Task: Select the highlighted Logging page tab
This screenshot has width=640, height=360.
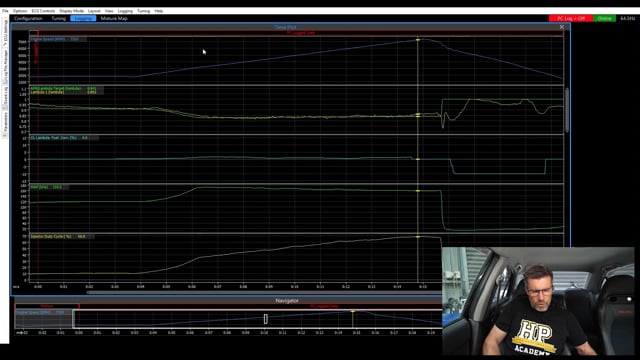Action: pos(83,18)
